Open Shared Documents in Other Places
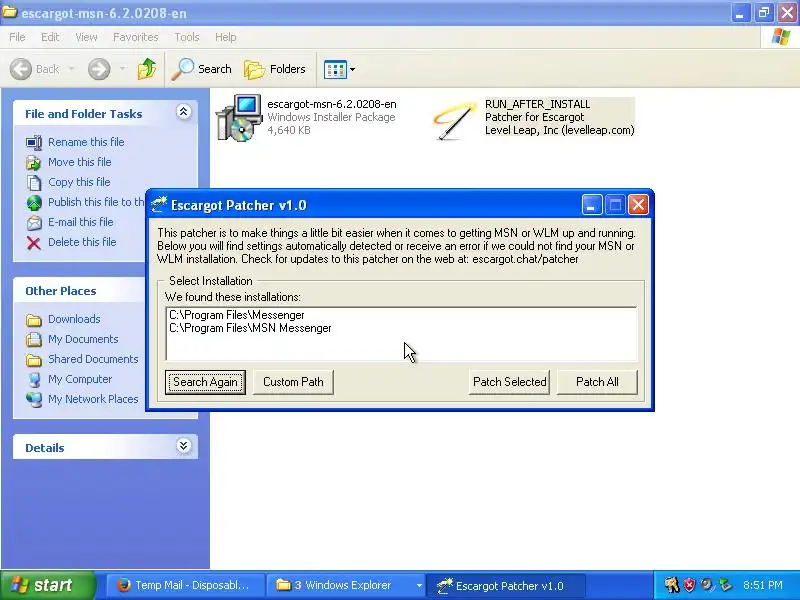800x600 pixels. click(93, 359)
